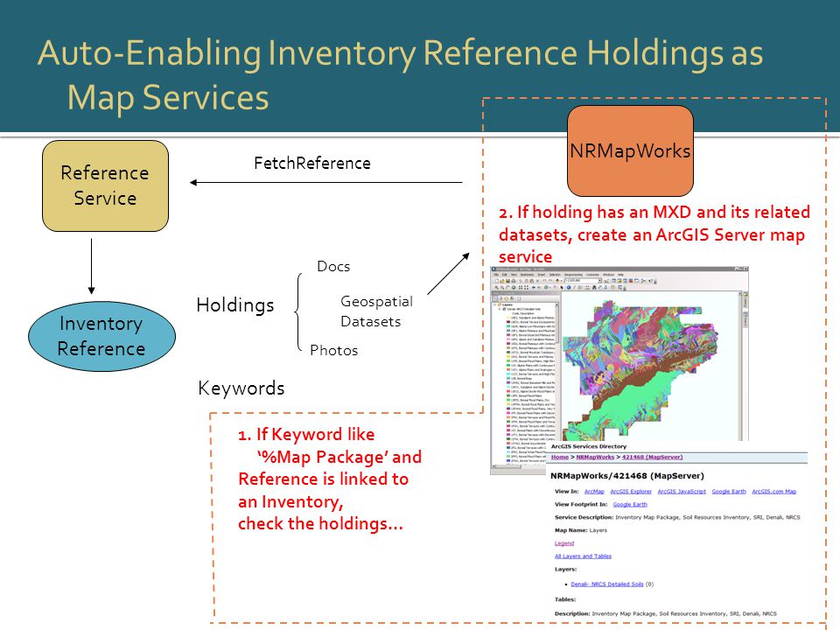Image resolution: width=840 pixels, height=630 pixels.
Task: Click List By Drawing Order icon in table of contents
Action: coord(494,298)
